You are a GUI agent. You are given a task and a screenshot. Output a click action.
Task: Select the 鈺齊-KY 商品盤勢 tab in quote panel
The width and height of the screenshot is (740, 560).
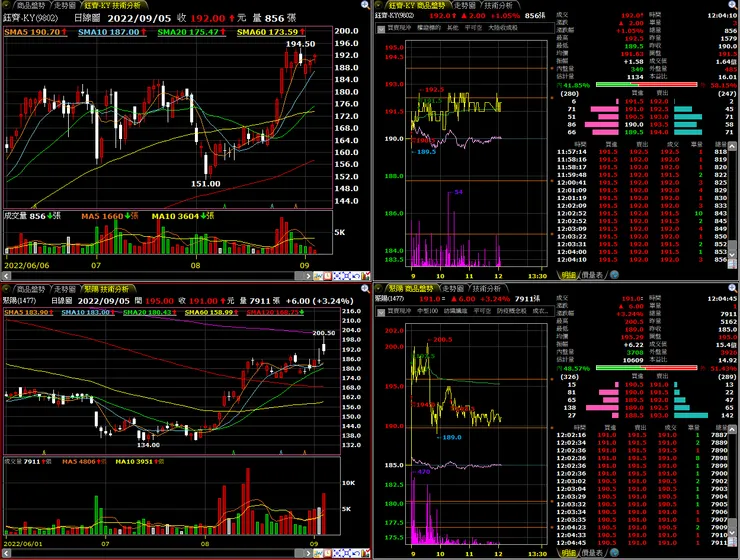tap(417, 6)
